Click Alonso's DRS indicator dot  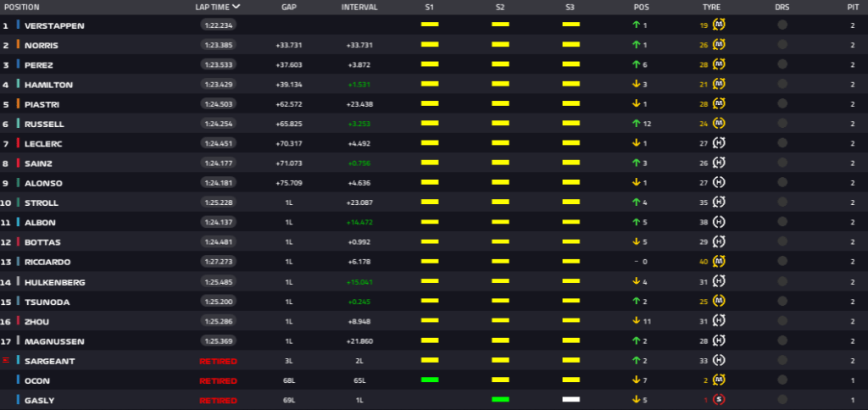pyautogui.click(x=782, y=183)
